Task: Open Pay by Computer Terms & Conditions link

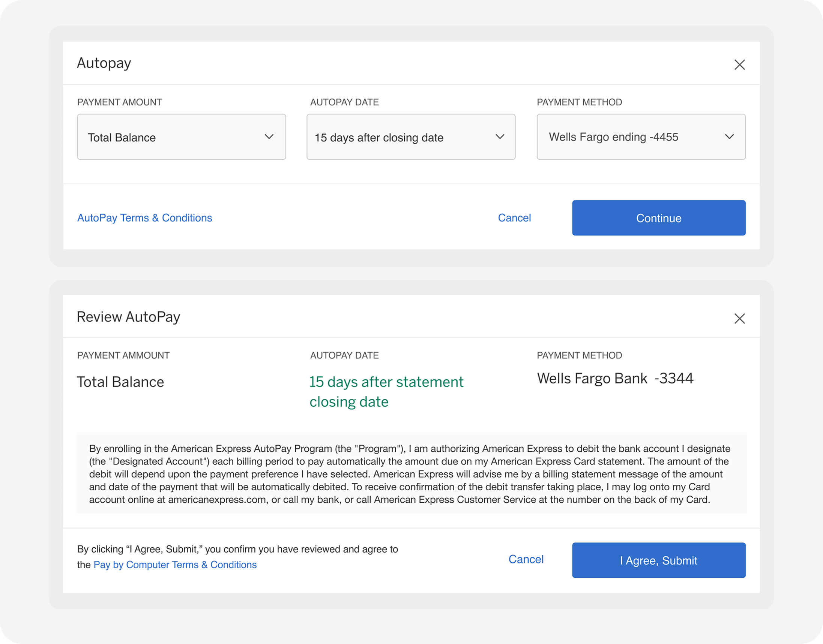Action: point(175,565)
